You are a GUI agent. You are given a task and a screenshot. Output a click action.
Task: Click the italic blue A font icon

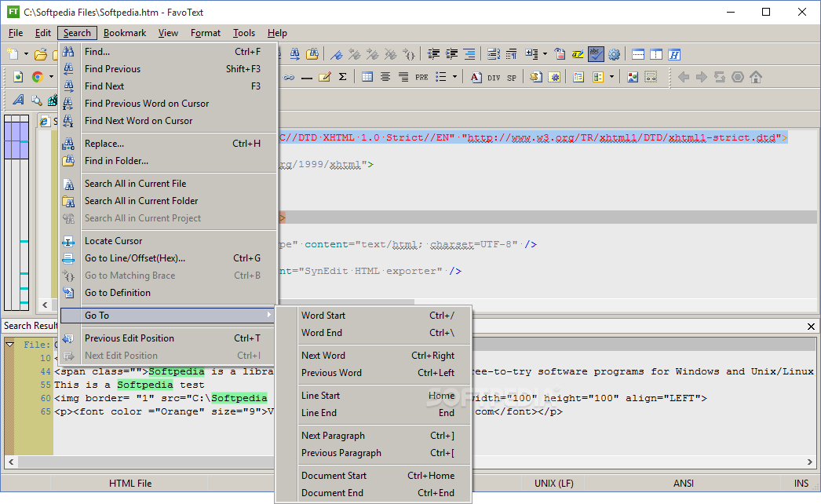(18, 100)
